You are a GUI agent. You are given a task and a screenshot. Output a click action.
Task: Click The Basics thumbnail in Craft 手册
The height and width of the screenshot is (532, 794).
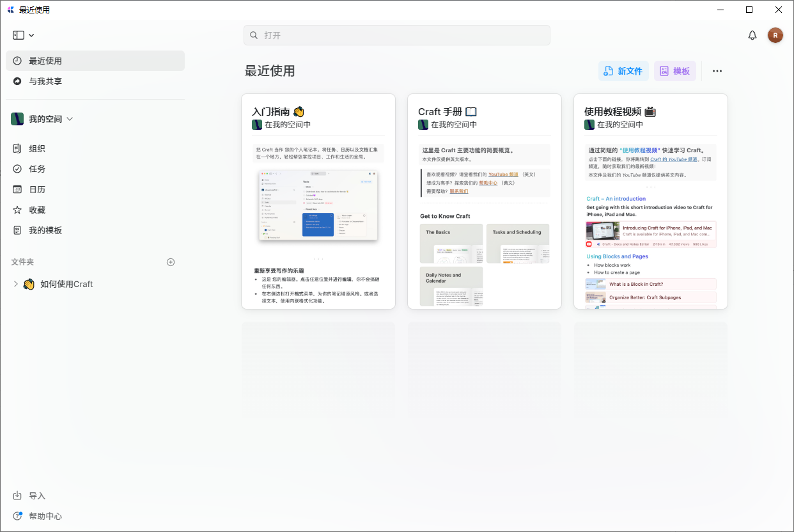coord(451,243)
